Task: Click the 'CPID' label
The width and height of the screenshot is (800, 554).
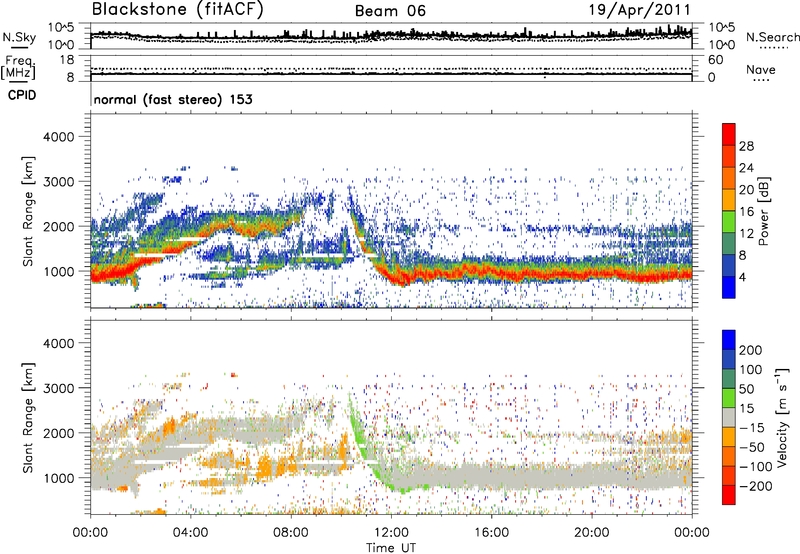Action: click(x=22, y=95)
